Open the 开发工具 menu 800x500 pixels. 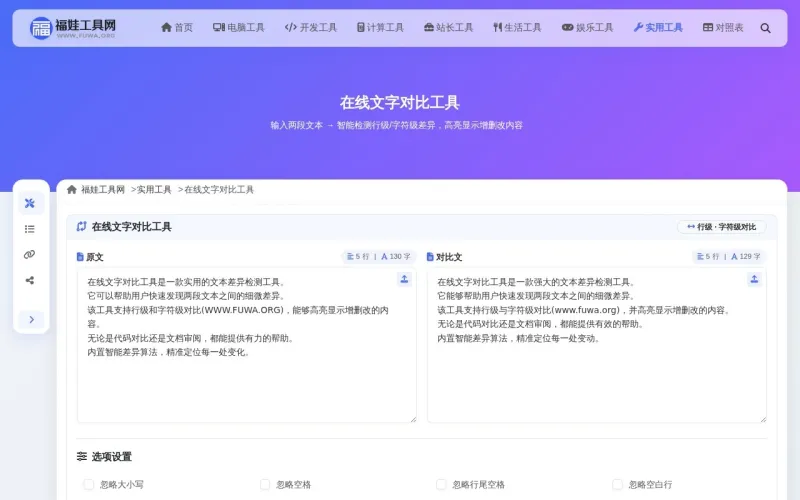tap(311, 28)
